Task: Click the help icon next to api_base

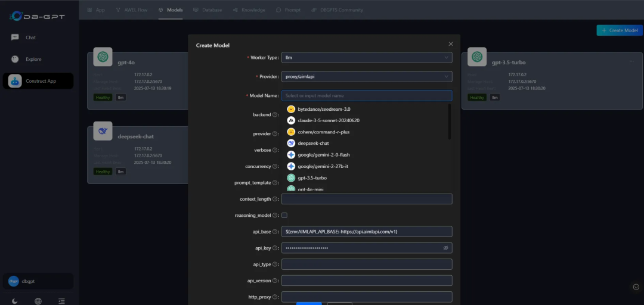Action: (x=275, y=232)
